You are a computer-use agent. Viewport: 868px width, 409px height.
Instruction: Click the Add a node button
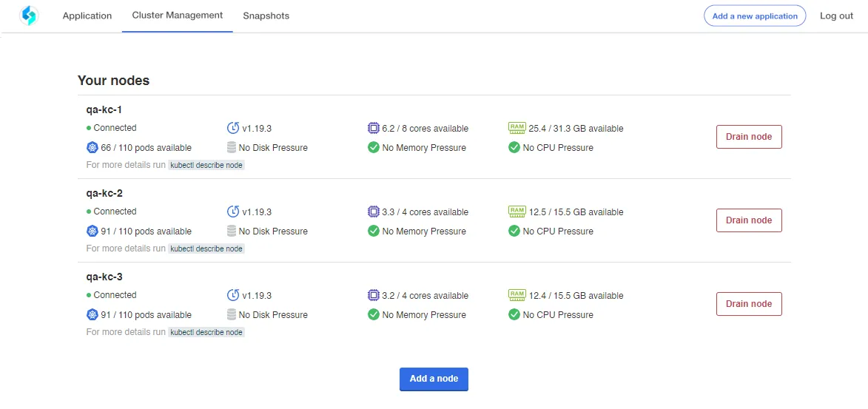point(434,379)
